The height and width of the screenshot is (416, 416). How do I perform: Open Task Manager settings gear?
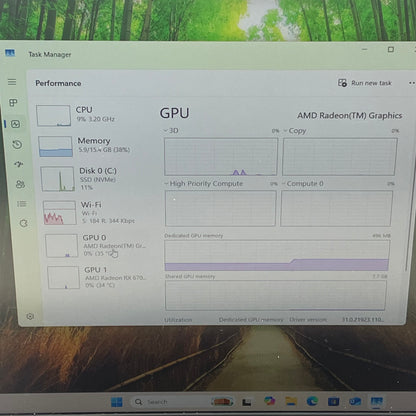tap(30, 316)
